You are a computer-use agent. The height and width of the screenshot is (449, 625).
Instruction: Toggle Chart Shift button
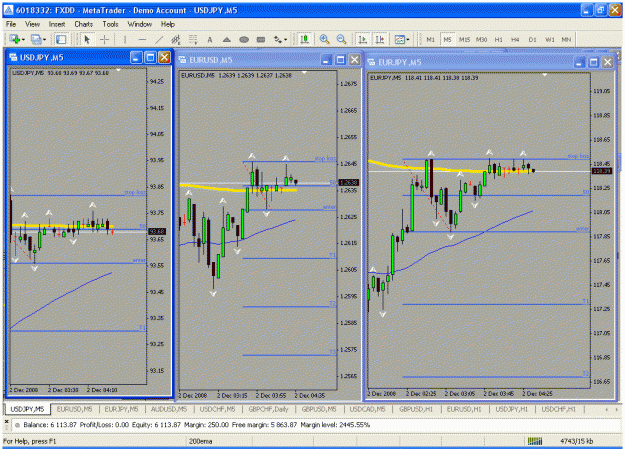coord(379,39)
